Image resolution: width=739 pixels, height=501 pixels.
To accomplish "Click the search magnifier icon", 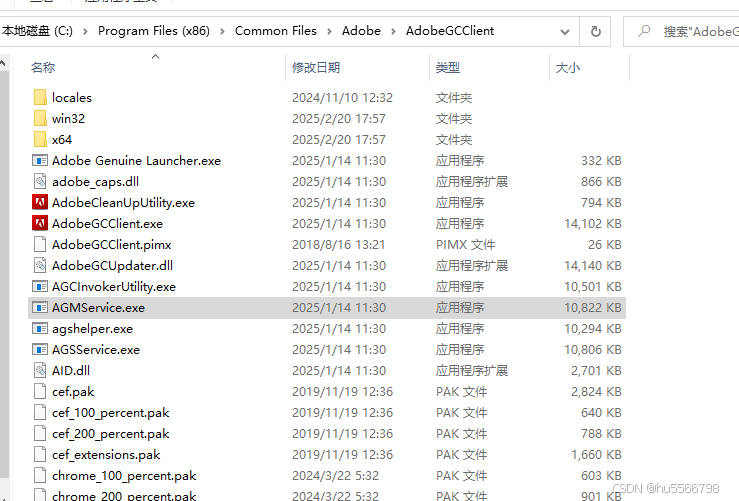I will [x=644, y=31].
